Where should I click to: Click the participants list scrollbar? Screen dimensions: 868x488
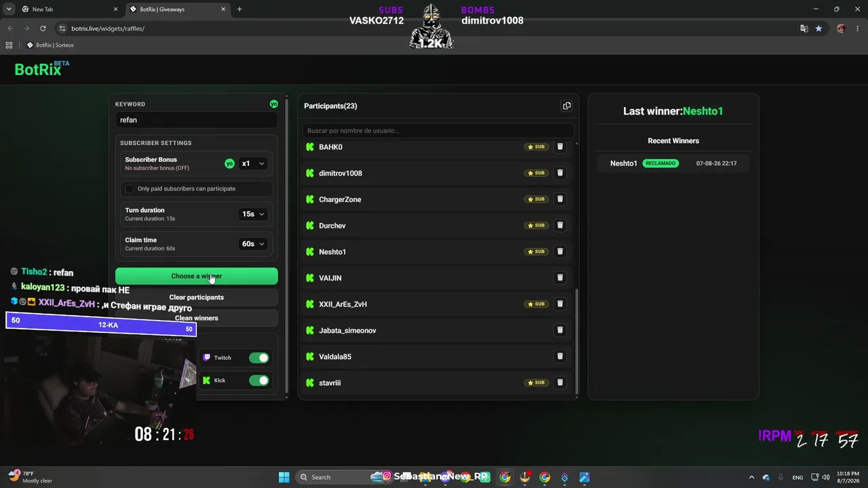[576, 341]
